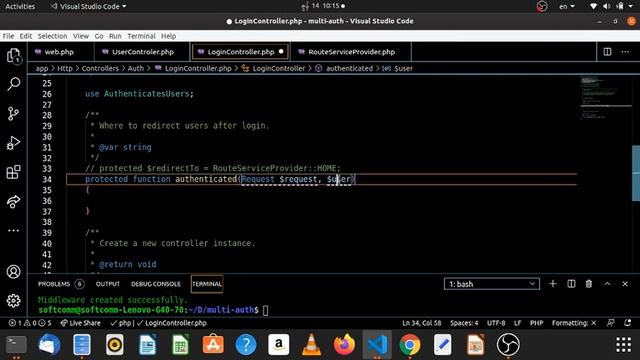Select language mode PHP in status bar

pyautogui.click(x=536, y=323)
